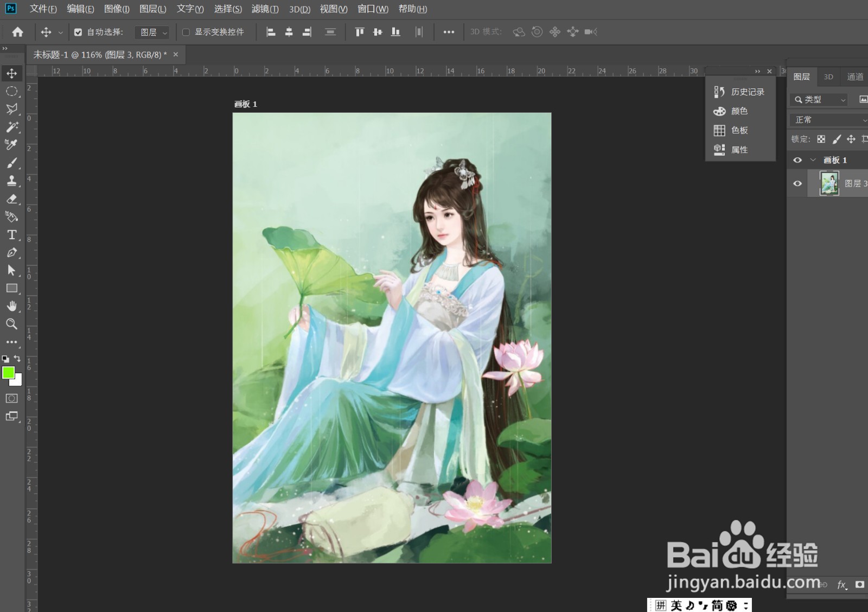
Task: Click the 画板 1 artboard label on canvas
Action: coord(245,104)
